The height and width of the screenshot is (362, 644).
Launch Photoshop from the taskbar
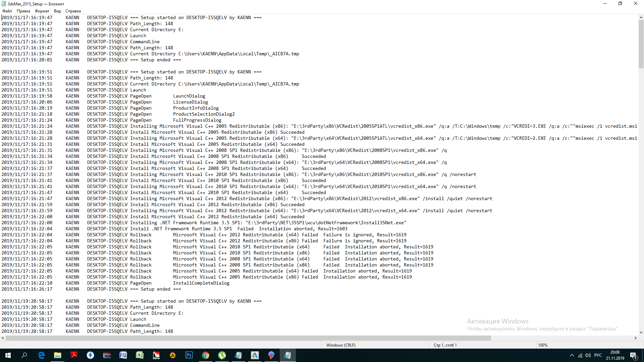(189, 355)
